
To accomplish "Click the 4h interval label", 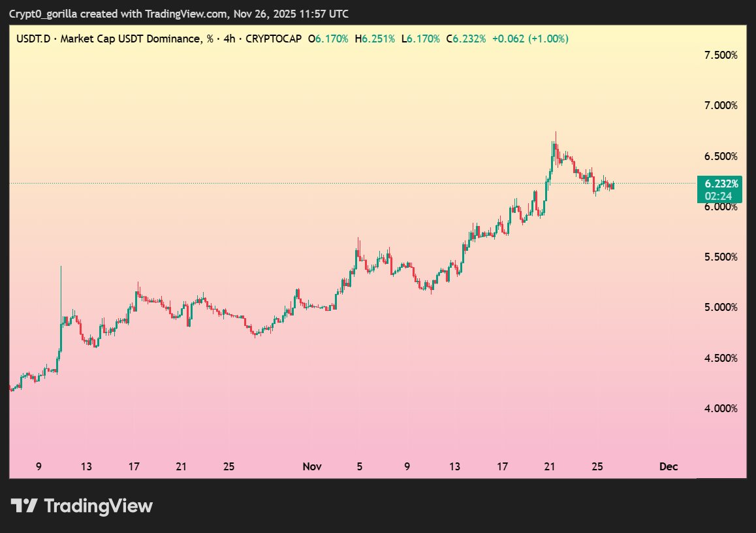I will 230,39.
